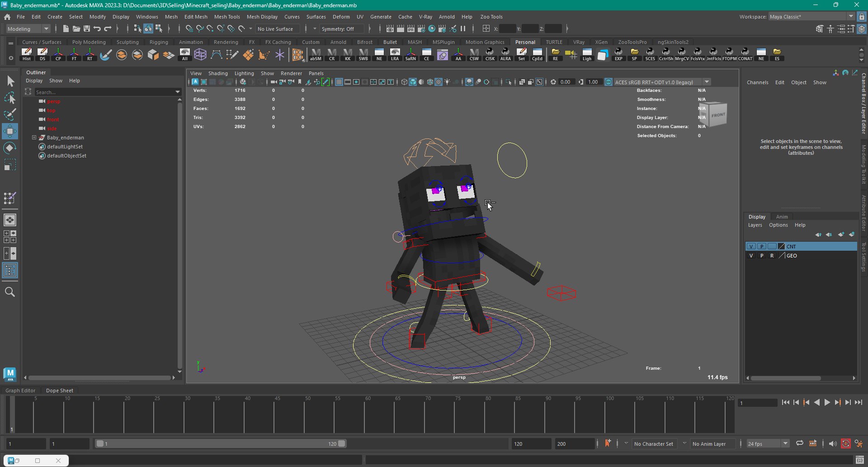
Task: Open the Modeling menu set dropdown
Action: pos(28,29)
